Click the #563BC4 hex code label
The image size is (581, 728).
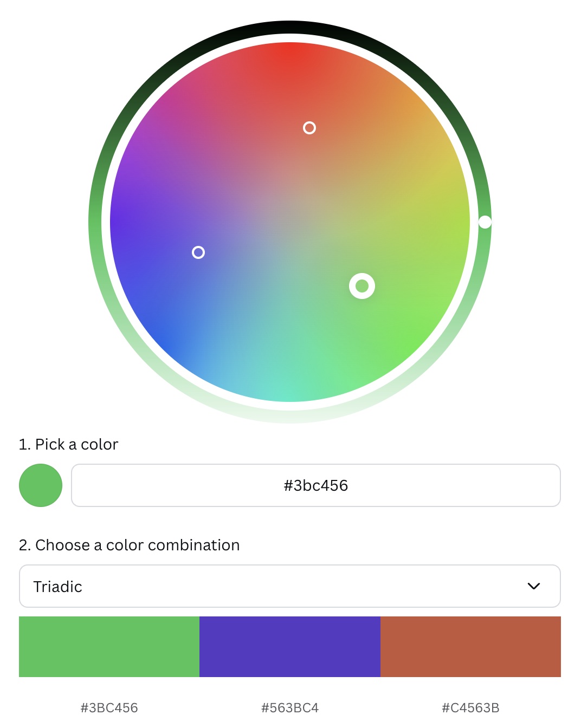(290, 707)
